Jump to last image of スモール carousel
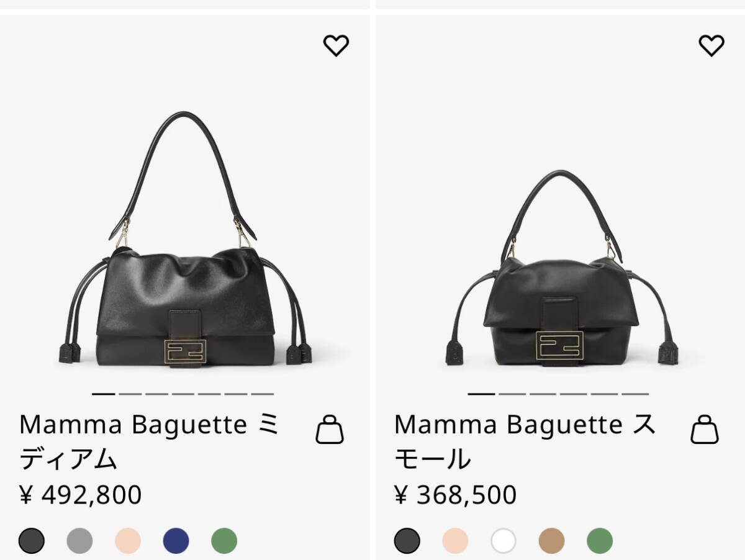 click(x=635, y=394)
